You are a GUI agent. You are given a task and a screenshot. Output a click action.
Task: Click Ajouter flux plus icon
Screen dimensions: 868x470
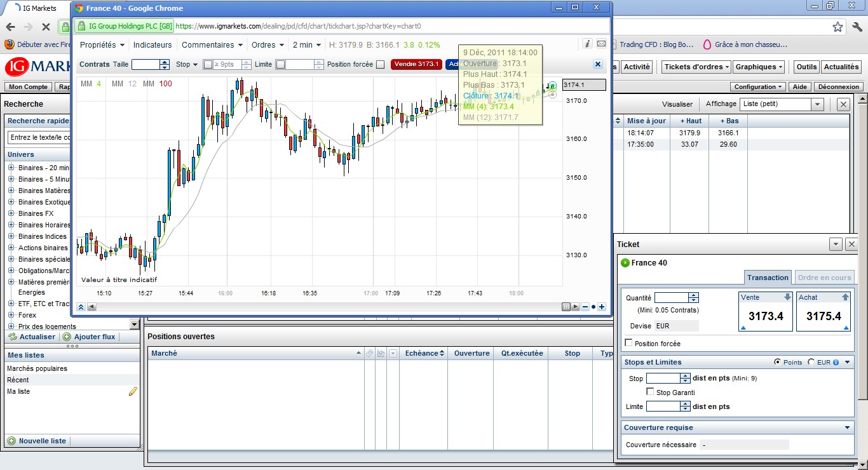click(67, 337)
